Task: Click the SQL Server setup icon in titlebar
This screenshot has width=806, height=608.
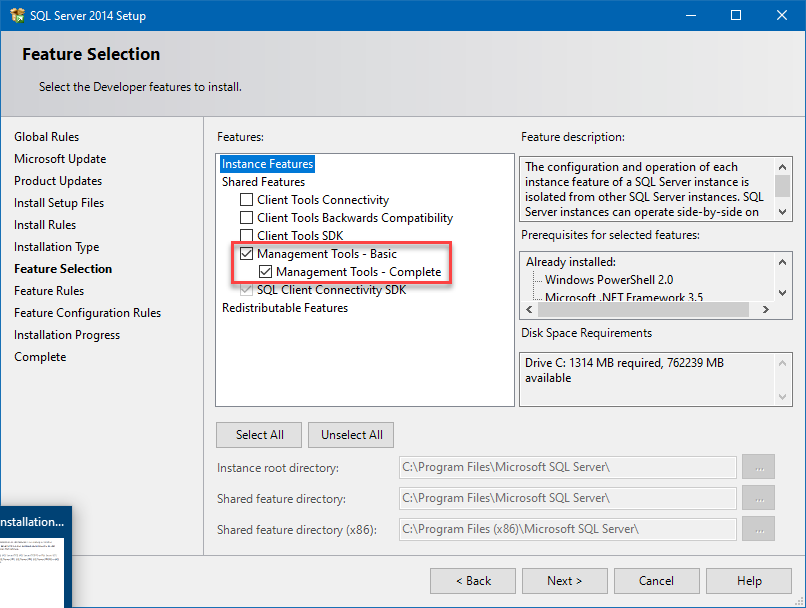Action: pos(16,15)
